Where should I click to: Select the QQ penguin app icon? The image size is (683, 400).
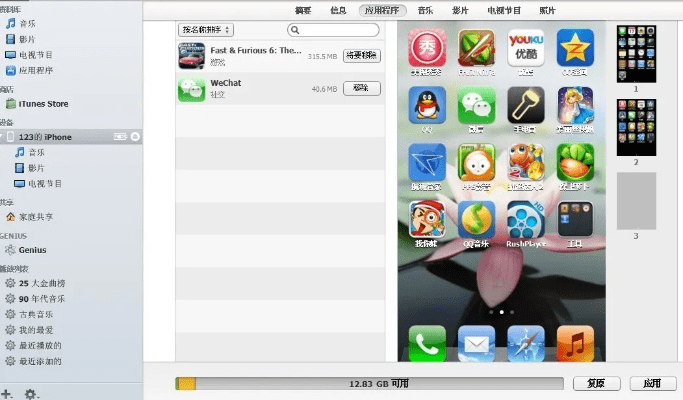tap(426, 103)
